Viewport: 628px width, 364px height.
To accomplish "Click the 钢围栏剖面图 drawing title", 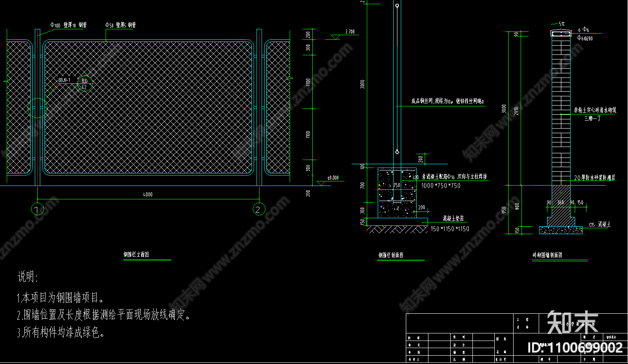I will coord(391,255).
